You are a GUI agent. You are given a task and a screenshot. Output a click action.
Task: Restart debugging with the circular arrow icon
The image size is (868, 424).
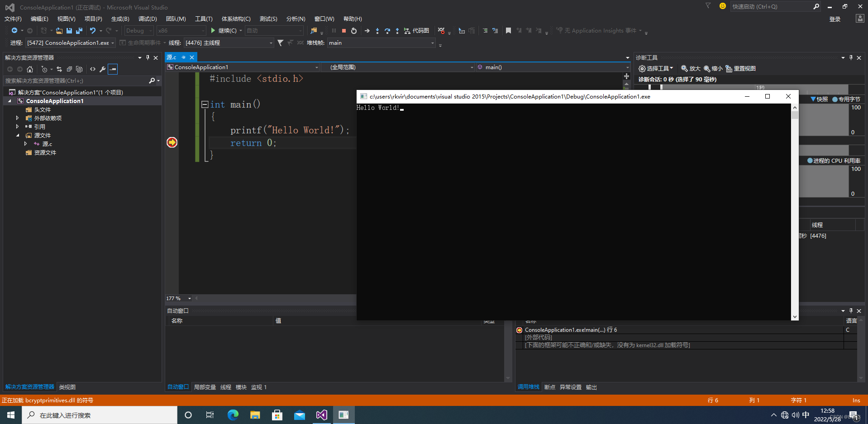[x=354, y=31]
